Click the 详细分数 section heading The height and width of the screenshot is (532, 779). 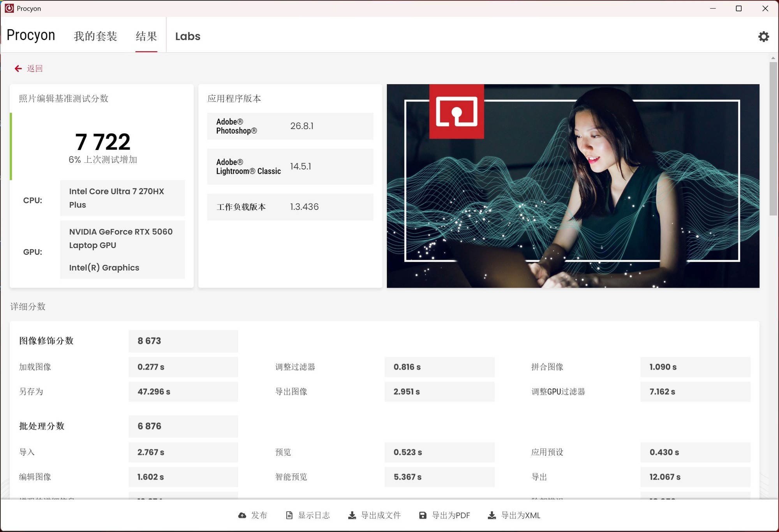[28, 307]
